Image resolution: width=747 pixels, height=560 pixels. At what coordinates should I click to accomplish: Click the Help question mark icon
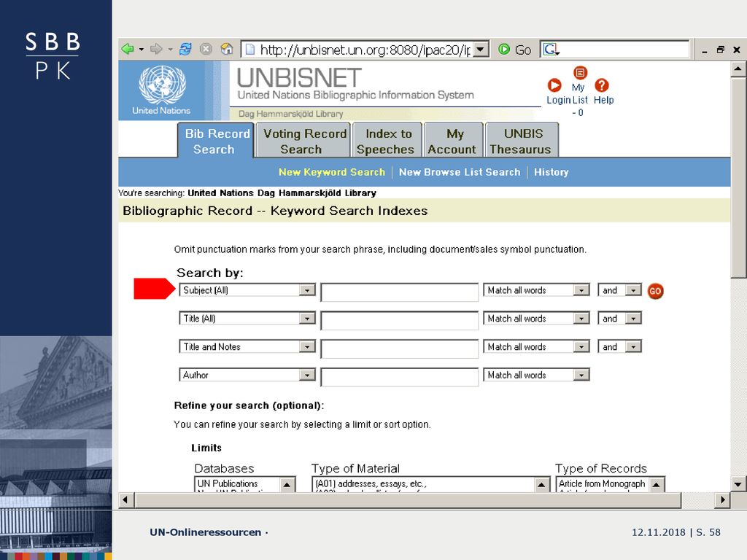pyautogui.click(x=602, y=85)
